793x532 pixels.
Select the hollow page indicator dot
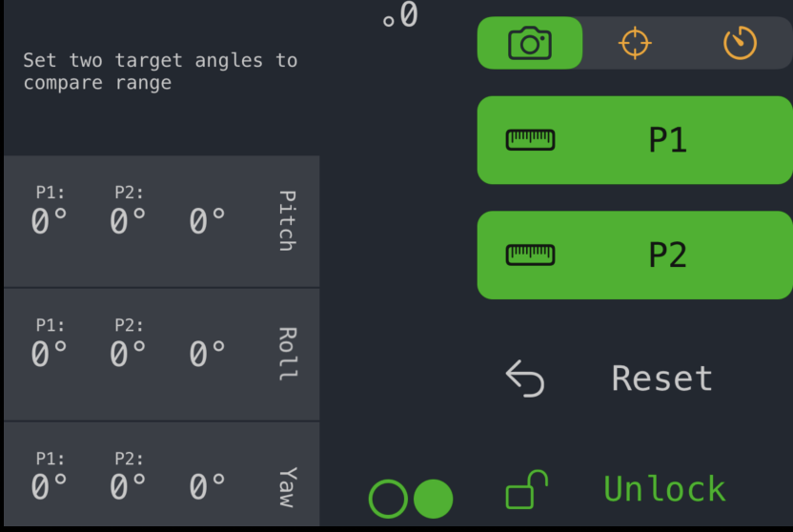[388, 500]
